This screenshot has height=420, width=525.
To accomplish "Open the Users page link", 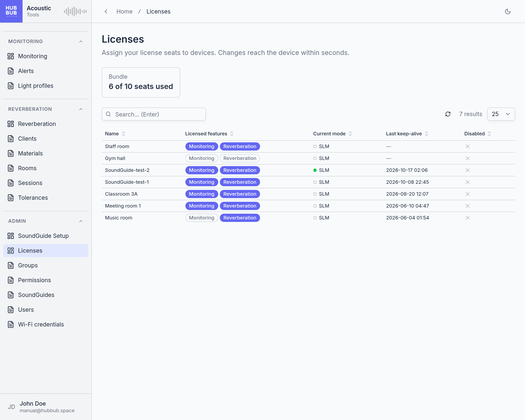I will [46, 310].
